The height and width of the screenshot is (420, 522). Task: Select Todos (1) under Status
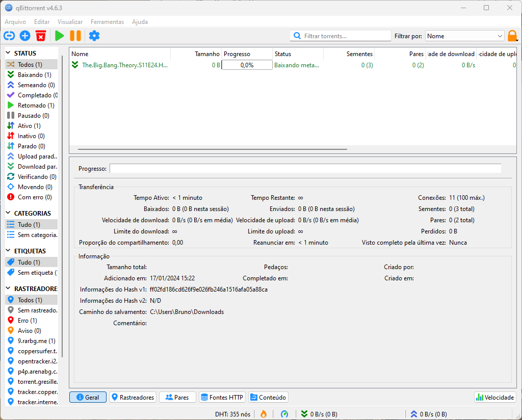click(x=32, y=65)
